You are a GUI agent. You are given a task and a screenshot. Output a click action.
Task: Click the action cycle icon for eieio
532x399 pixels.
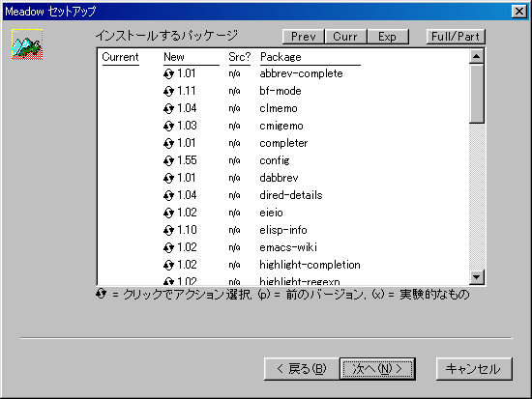pyautogui.click(x=168, y=213)
